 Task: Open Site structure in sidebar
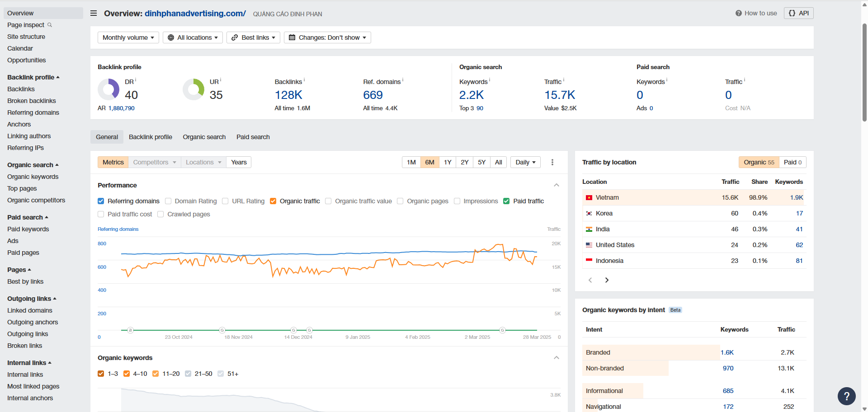tap(26, 37)
